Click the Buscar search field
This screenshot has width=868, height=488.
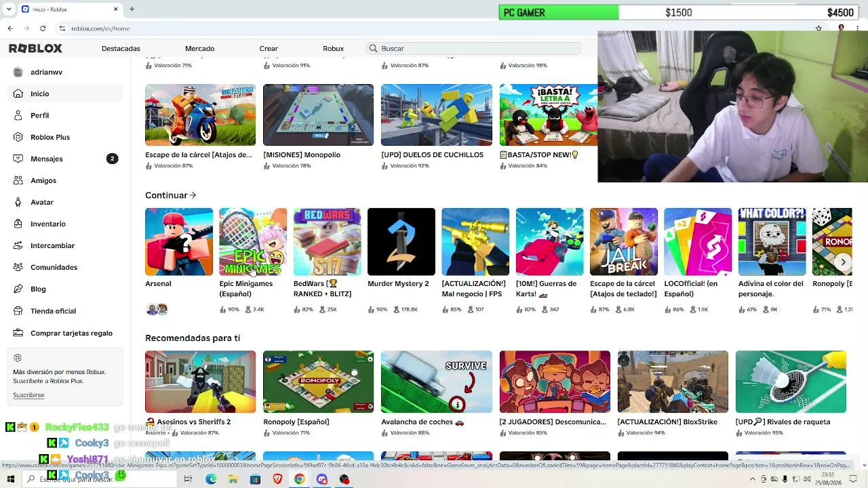click(474, 49)
